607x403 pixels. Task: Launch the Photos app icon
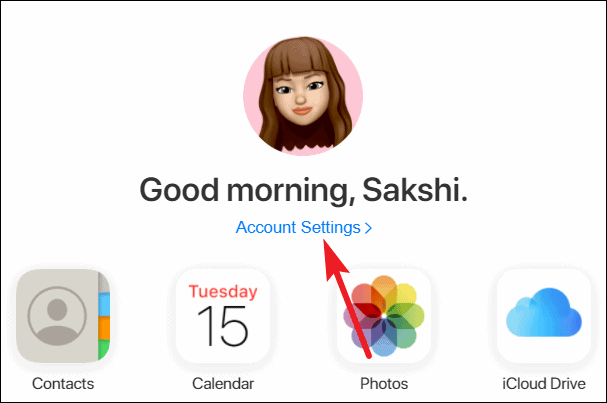(x=384, y=316)
